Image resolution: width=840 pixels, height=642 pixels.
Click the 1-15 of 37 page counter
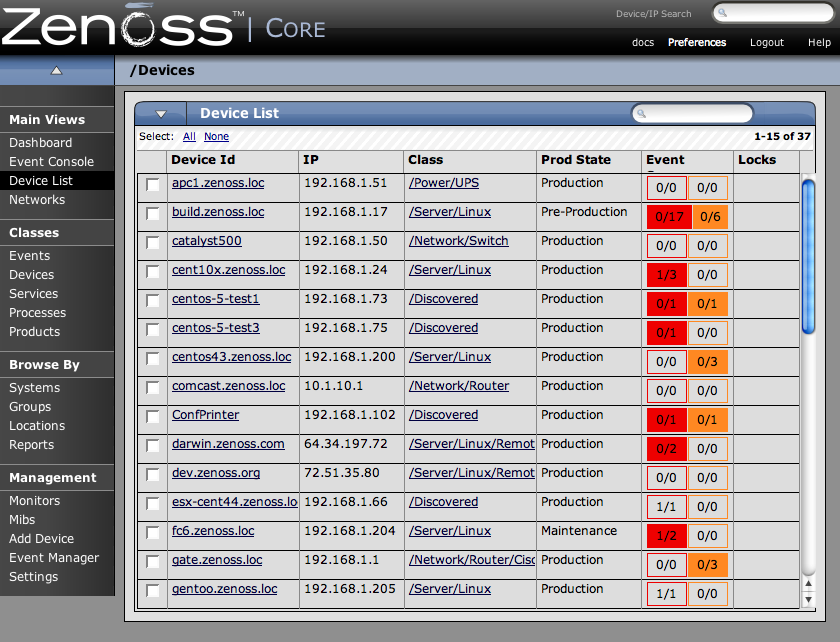(782, 136)
